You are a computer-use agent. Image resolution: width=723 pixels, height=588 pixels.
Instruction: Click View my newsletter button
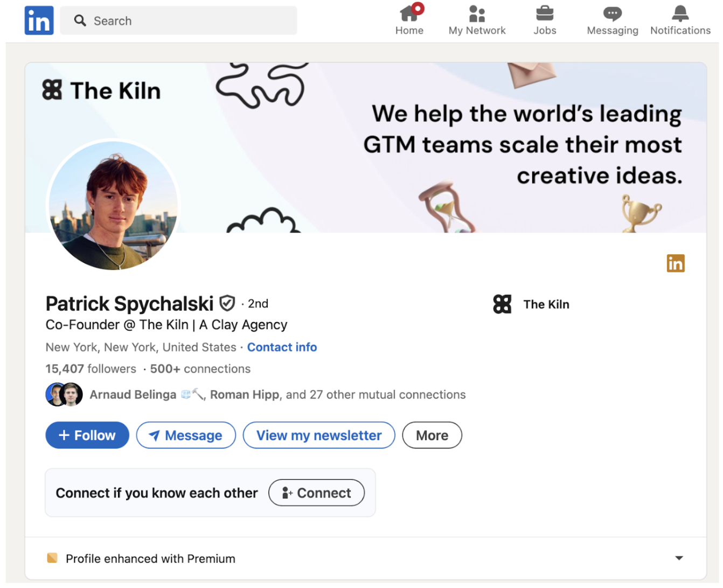(x=319, y=435)
